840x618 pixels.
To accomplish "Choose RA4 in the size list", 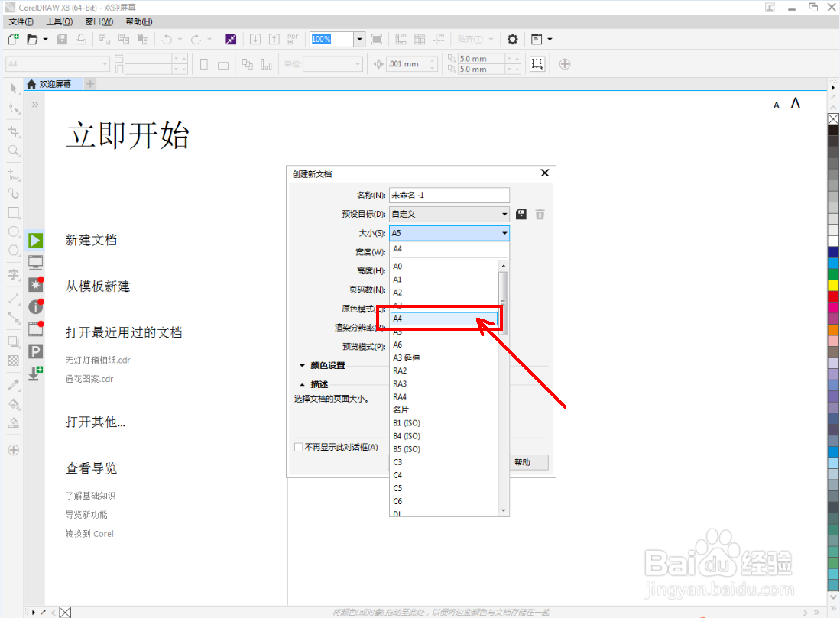I will pyautogui.click(x=444, y=396).
